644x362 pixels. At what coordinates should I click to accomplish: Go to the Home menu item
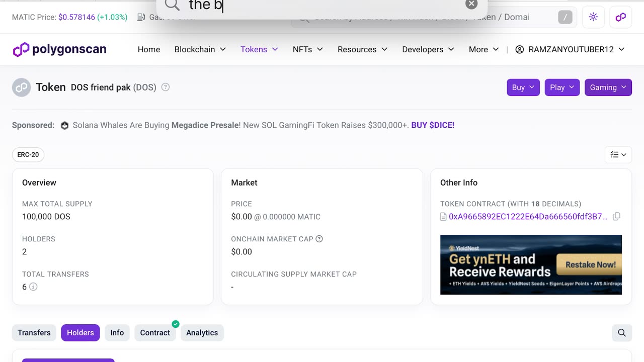click(149, 49)
